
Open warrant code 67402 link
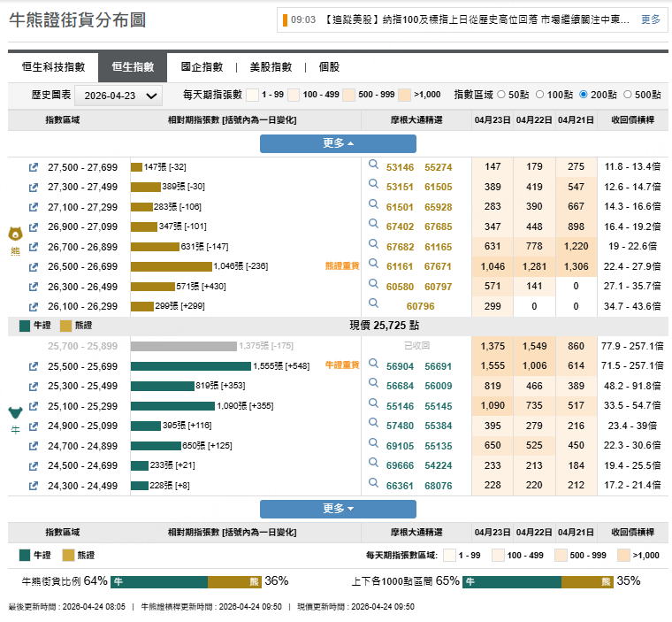(400, 227)
